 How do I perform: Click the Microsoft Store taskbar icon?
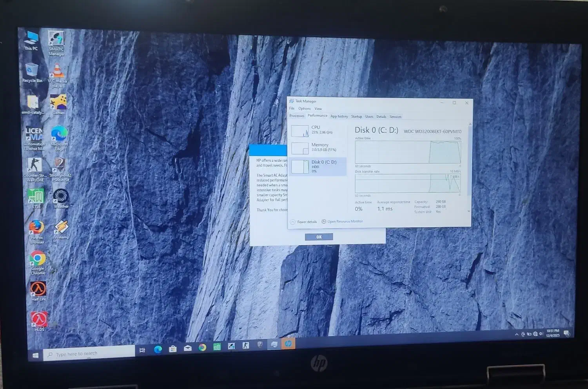pos(172,349)
